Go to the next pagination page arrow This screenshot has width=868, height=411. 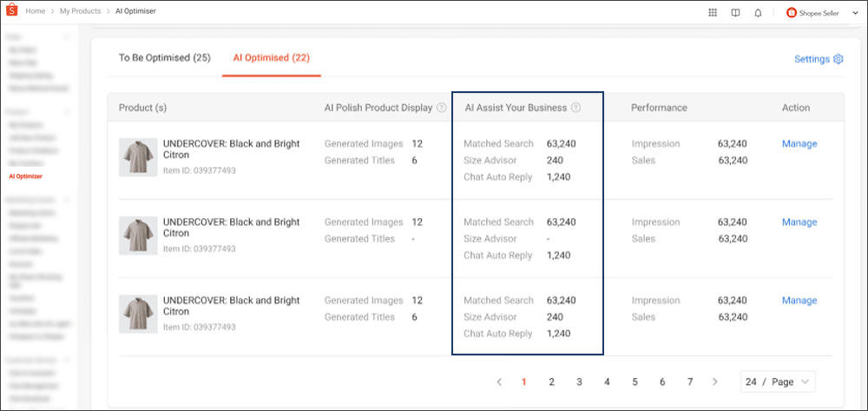click(714, 381)
